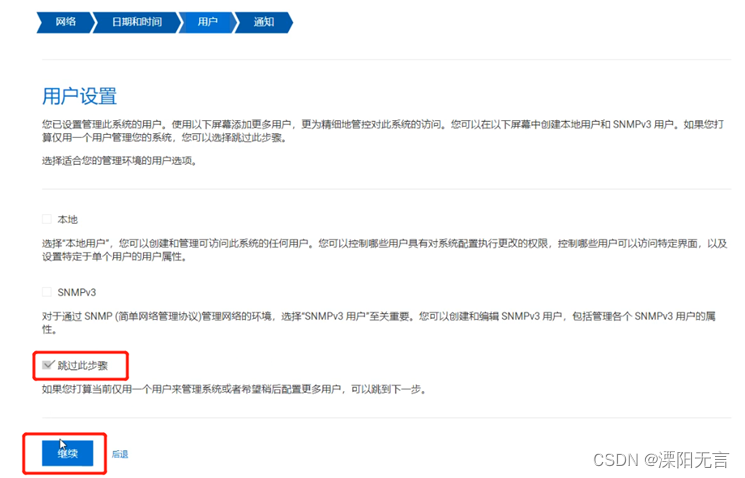Click the description starting 选择"本地用户"
Viewport: 745px width, 478px height.
coord(384,250)
